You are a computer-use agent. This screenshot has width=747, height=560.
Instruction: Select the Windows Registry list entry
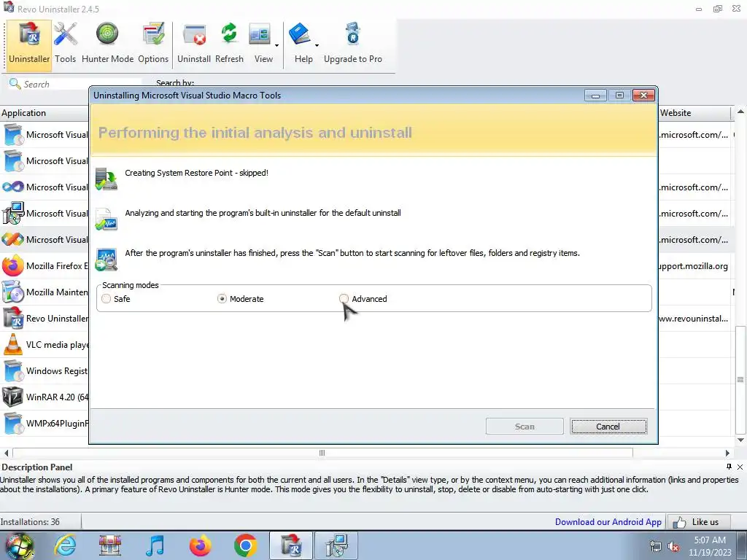tap(44, 370)
